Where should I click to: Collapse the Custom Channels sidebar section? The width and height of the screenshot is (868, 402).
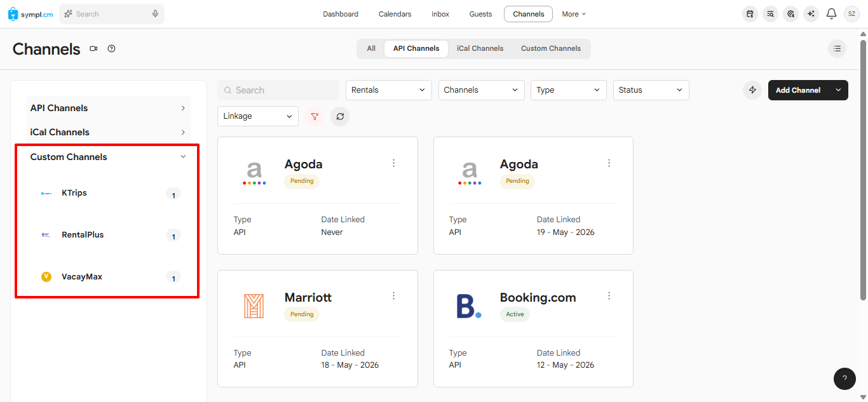click(x=108, y=157)
